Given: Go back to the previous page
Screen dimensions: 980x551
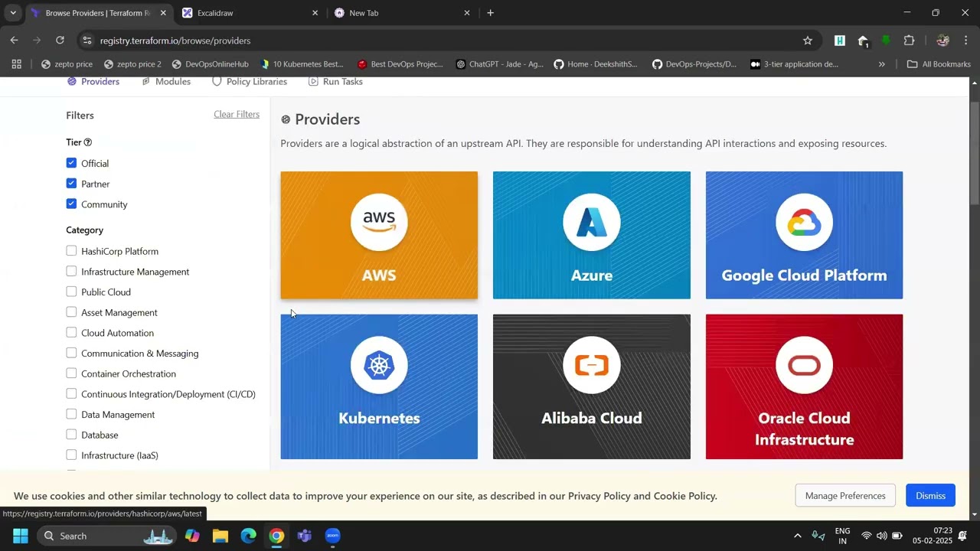Looking at the screenshot, I should tap(15, 41).
